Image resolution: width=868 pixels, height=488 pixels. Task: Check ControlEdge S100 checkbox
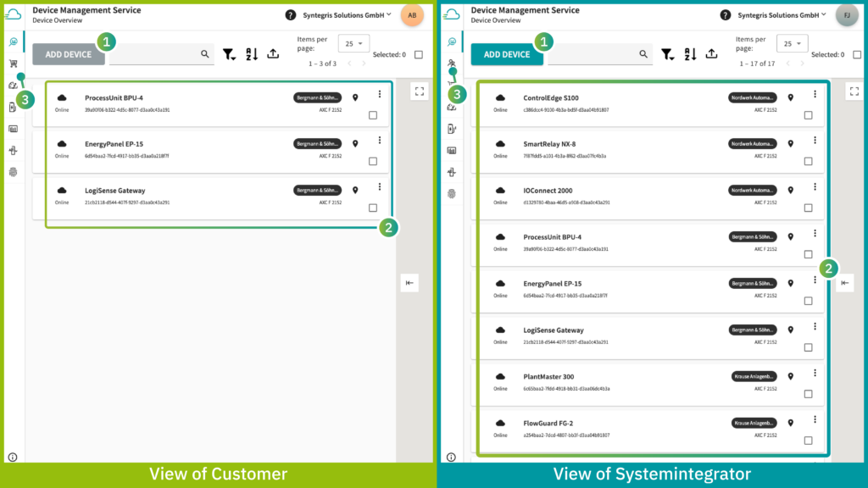click(808, 115)
